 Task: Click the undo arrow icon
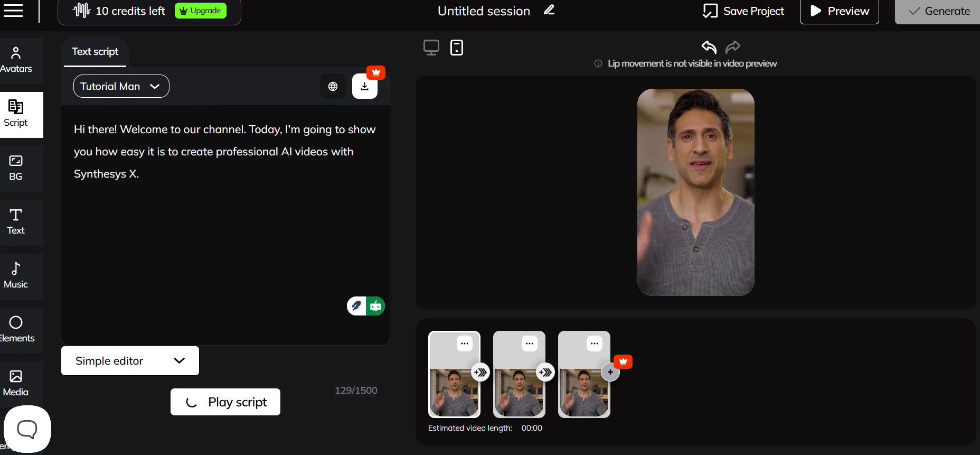coord(709,47)
